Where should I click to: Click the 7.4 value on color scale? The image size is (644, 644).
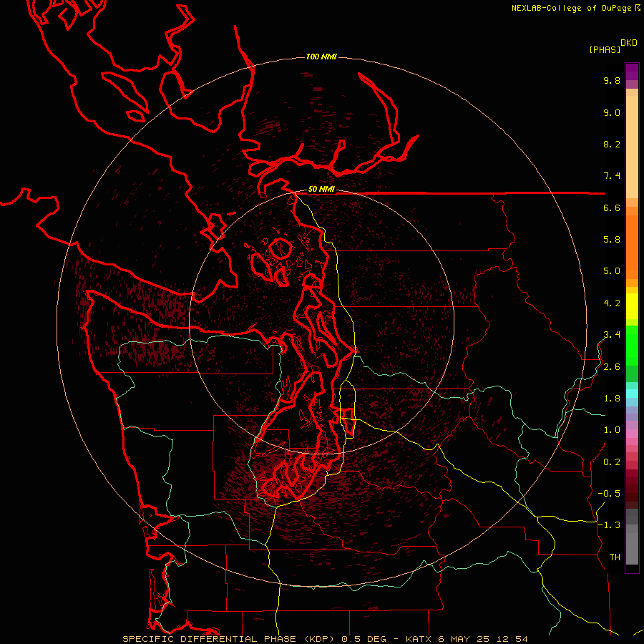click(x=612, y=176)
